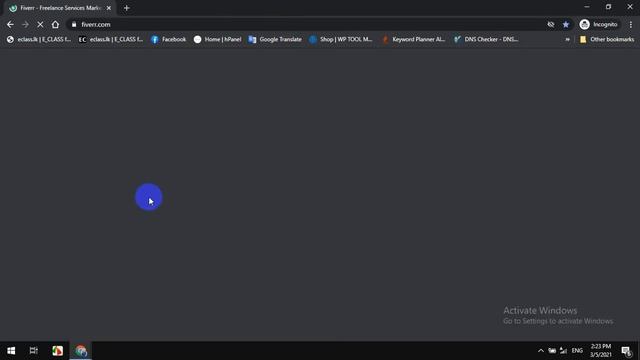Open Task View on the taskbar
640x360 pixels.
click(33, 351)
